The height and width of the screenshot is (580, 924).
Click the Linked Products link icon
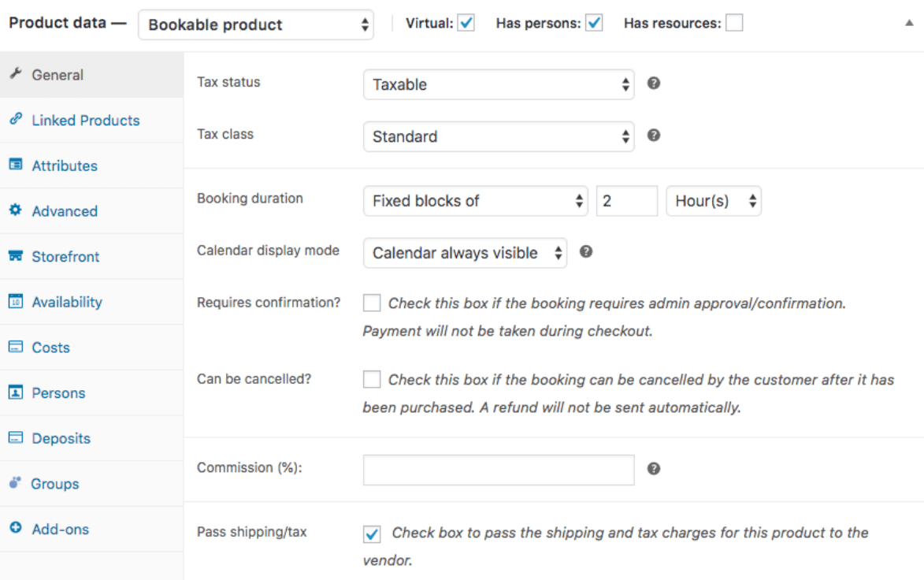pos(15,120)
